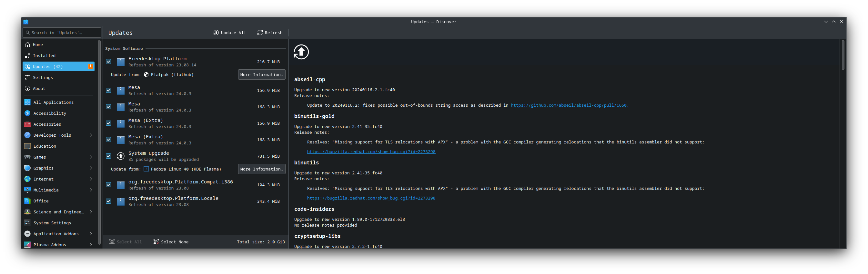
Task: Click the Multimedia category icon
Action: coord(28,190)
